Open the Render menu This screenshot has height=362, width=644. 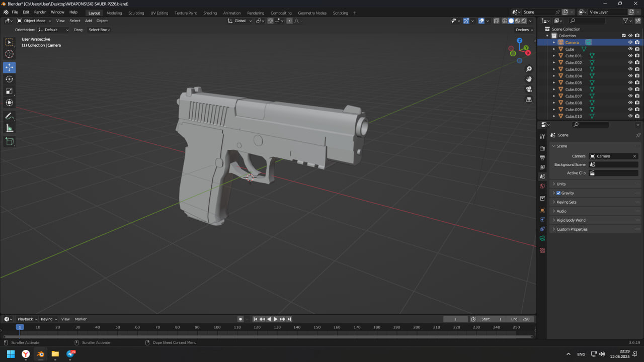(x=40, y=12)
